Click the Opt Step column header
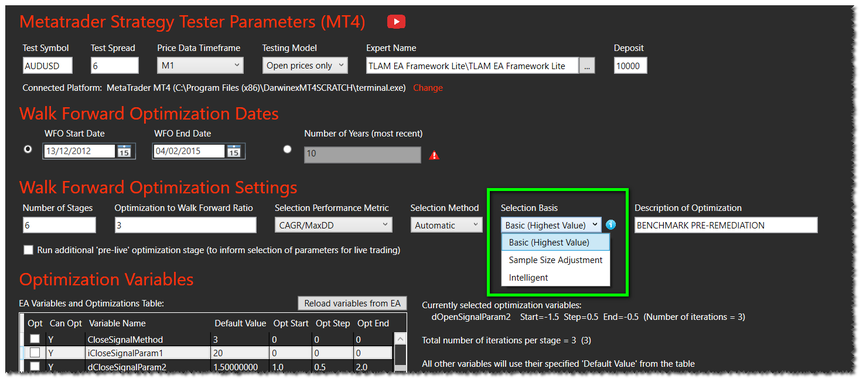This screenshot has width=863, height=382. coord(333,323)
